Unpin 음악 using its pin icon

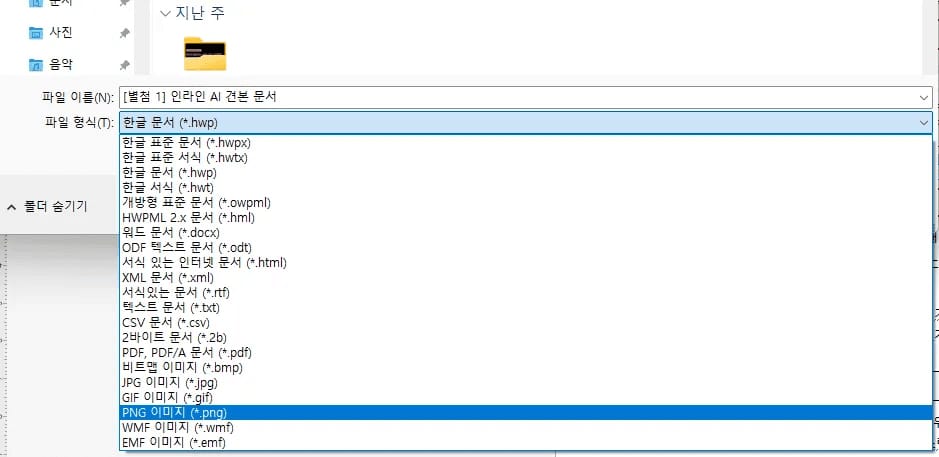pyautogui.click(x=124, y=65)
